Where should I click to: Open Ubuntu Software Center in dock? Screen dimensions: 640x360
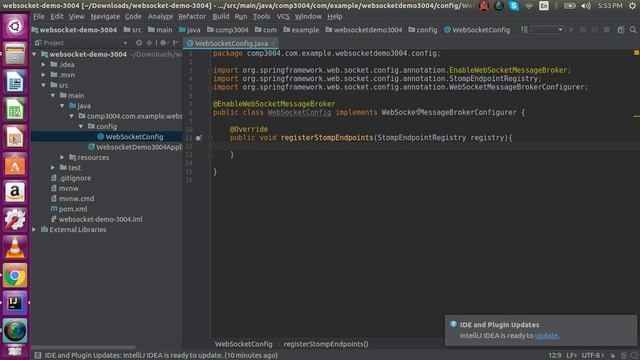pyautogui.click(x=15, y=165)
